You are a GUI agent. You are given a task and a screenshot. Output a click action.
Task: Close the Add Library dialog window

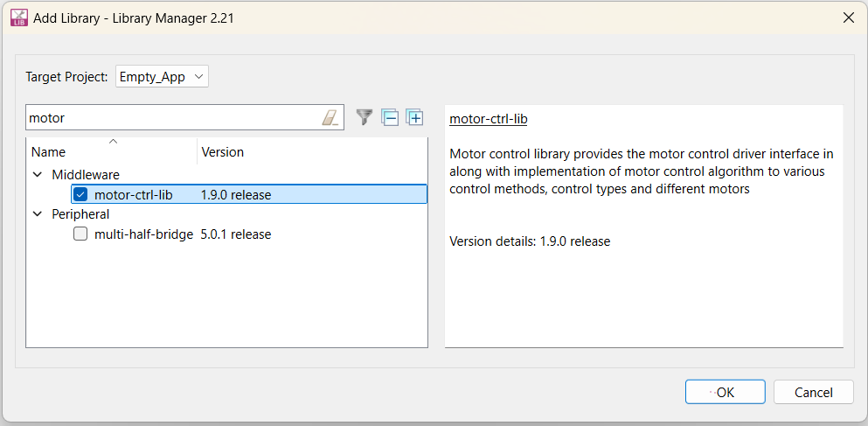(848, 17)
